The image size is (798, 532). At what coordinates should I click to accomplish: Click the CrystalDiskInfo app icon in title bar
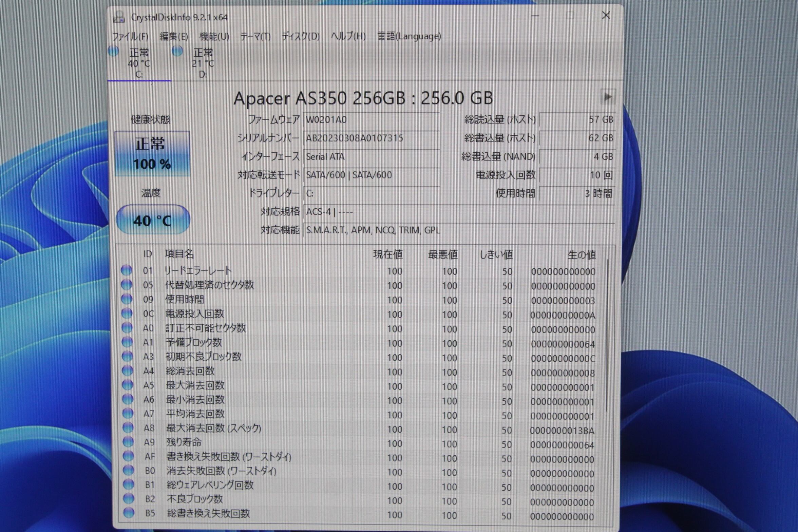click(x=119, y=17)
